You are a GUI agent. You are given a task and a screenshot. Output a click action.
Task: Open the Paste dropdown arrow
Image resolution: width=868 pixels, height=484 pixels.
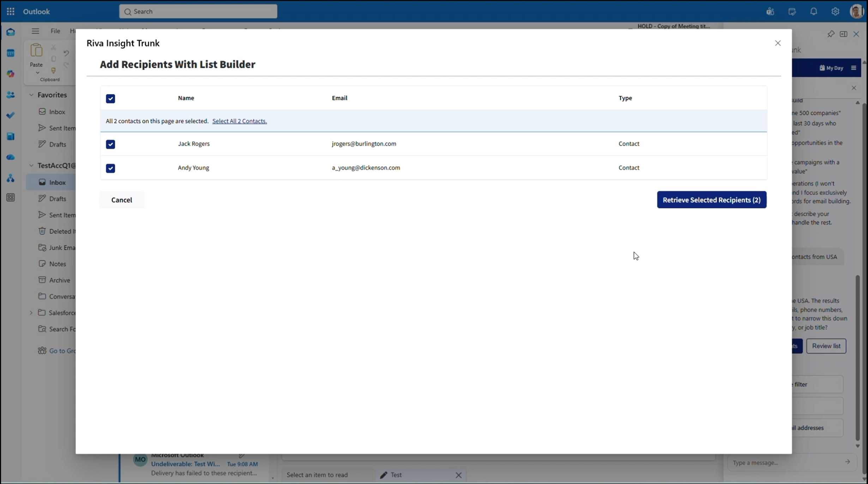[37, 73]
